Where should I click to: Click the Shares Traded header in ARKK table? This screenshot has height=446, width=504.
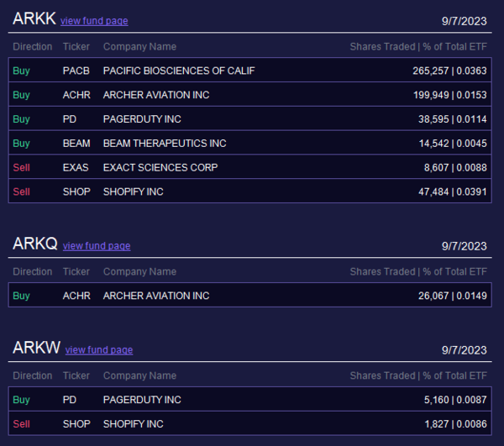(x=382, y=46)
